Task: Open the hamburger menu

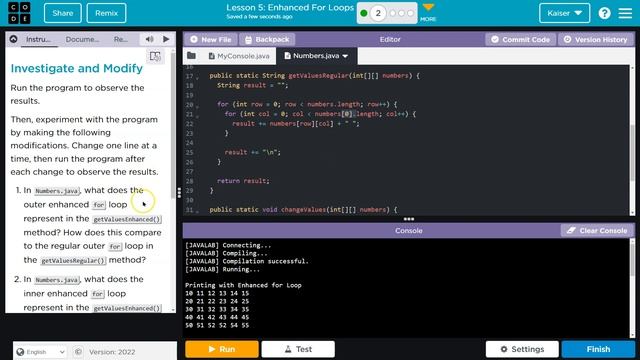Action: coord(625,13)
